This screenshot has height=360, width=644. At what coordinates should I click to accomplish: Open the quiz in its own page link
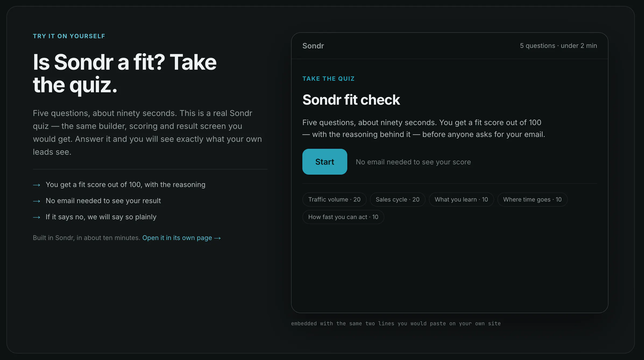tap(182, 238)
